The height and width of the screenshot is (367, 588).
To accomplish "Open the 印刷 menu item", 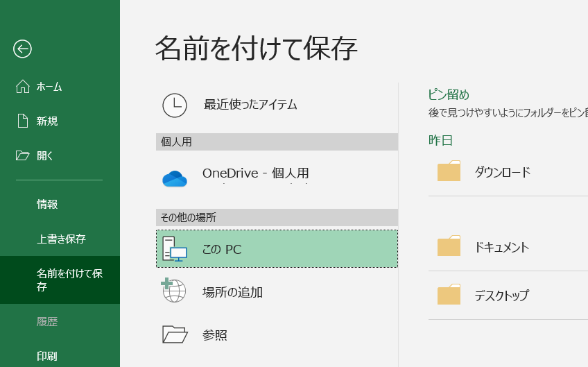I will point(47,357).
